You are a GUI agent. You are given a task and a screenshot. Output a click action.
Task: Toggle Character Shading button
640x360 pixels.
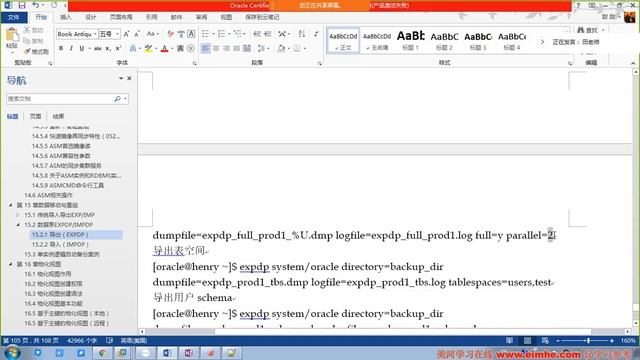(180, 48)
